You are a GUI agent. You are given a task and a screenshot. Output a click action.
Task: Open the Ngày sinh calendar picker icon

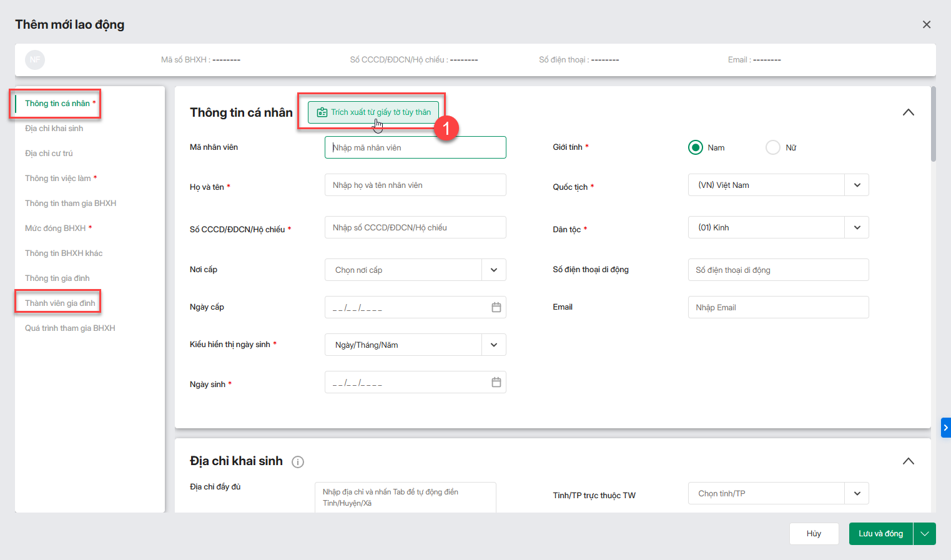(496, 382)
